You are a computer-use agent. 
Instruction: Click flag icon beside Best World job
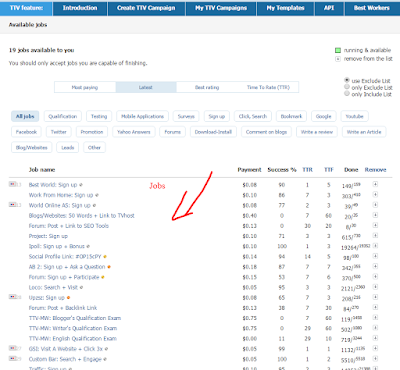tap(13, 184)
